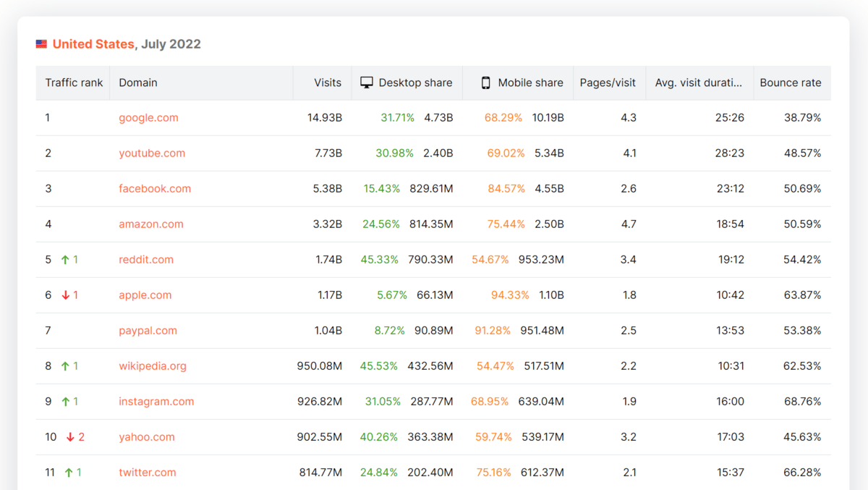Open the reddit.com domain link

click(x=146, y=259)
